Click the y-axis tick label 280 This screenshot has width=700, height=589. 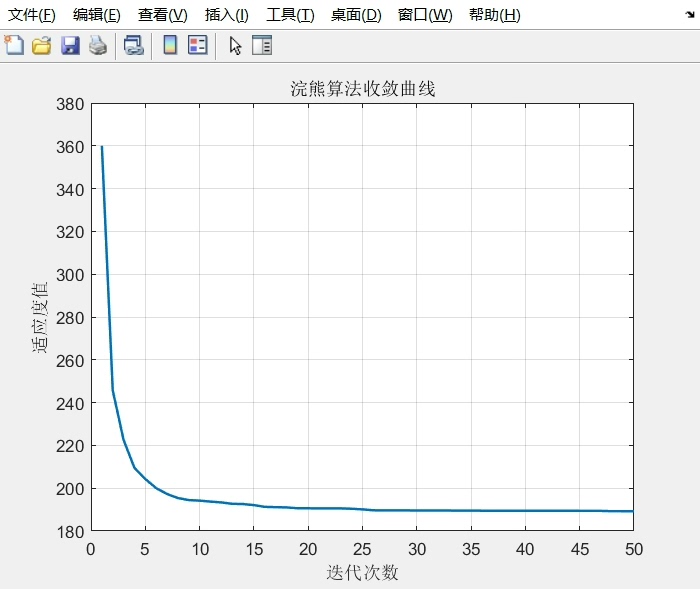coord(70,318)
